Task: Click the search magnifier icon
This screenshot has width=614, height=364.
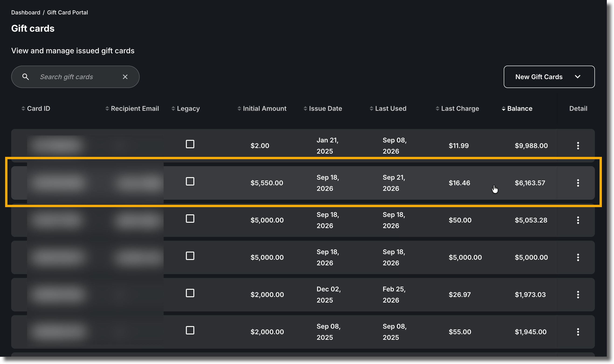Action: 26,77
